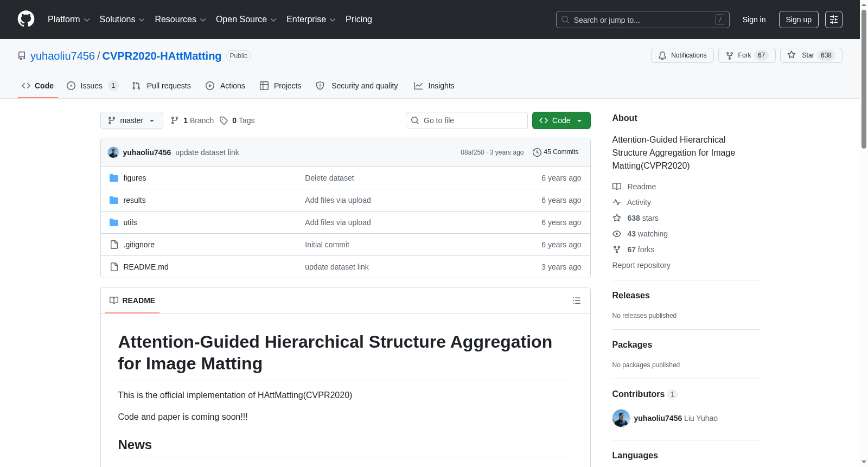Click the Delete dataset commit message
The height and width of the screenshot is (467, 868).
pos(329,178)
